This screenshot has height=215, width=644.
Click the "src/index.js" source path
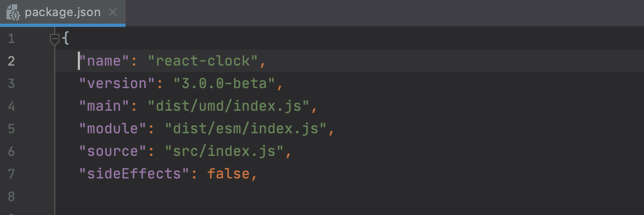click(x=224, y=151)
